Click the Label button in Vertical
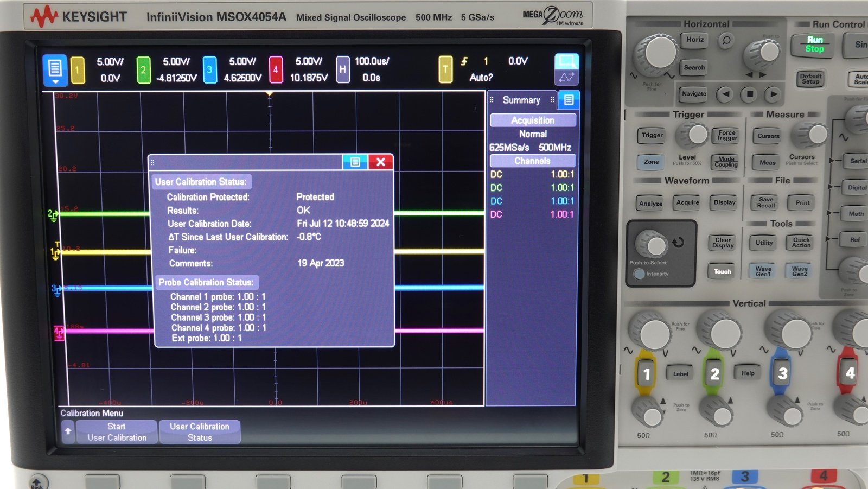The height and width of the screenshot is (489, 868). pyautogui.click(x=680, y=374)
